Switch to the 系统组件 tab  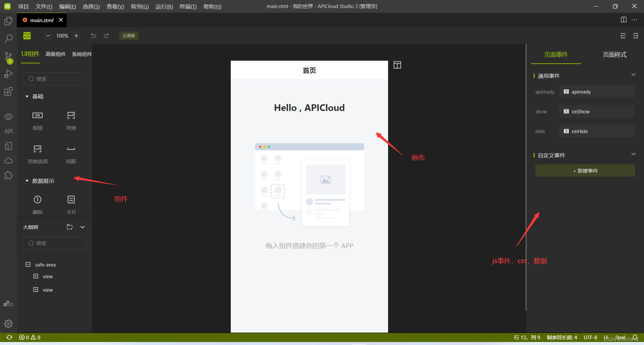point(82,54)
